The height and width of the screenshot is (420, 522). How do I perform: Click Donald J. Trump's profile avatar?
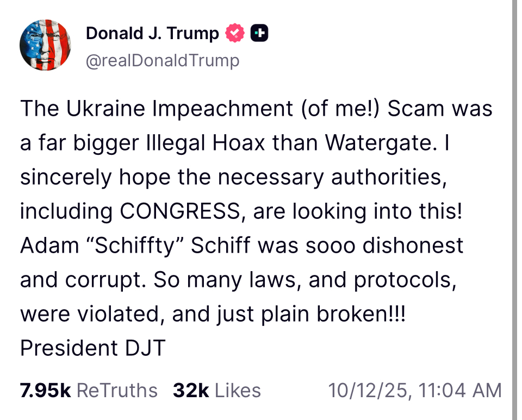(45, 45)
